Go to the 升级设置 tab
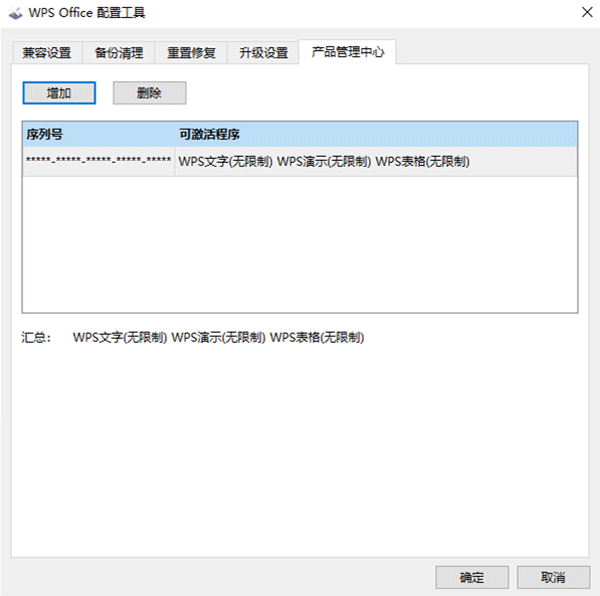Viewport: 600px width, 596px height. coord(263,52)
